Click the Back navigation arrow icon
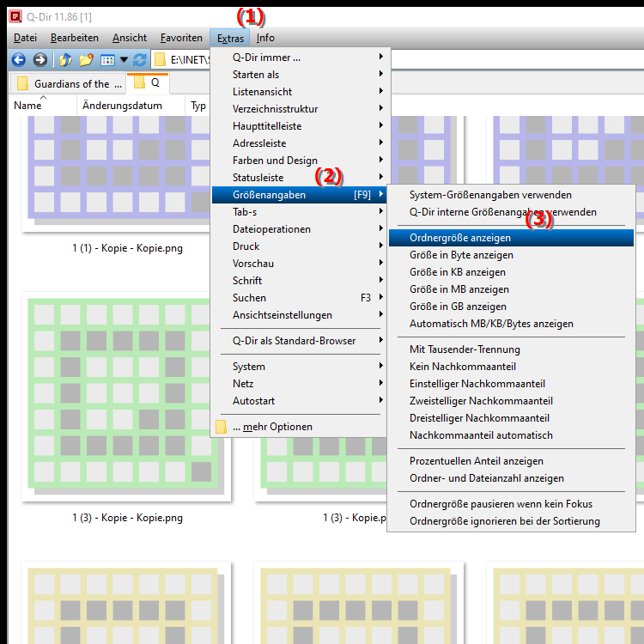Screen dimensions: 644x644 coord(19,60)
